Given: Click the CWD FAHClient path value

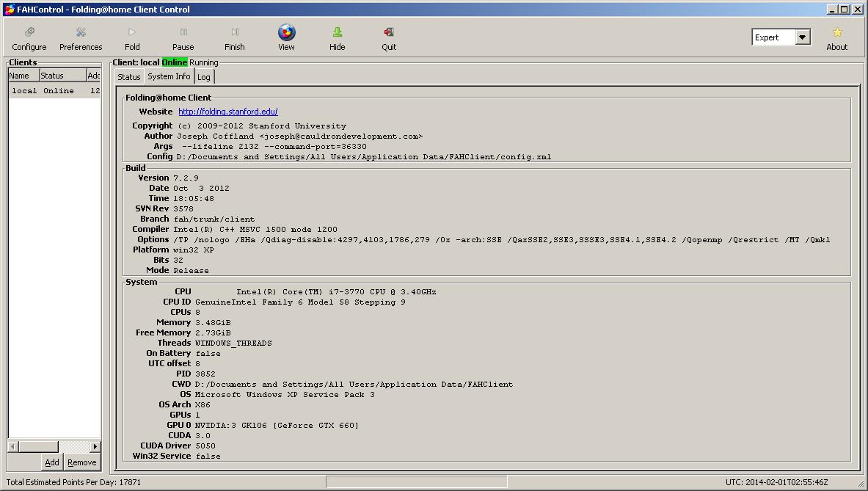Looking at the screenshot, I should click(354, 385).
